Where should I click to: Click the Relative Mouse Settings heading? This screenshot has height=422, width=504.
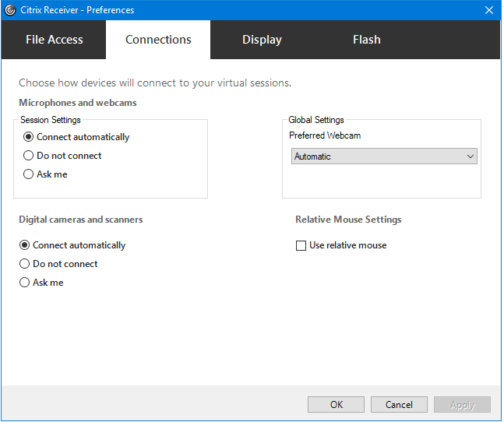pos(348,220)
